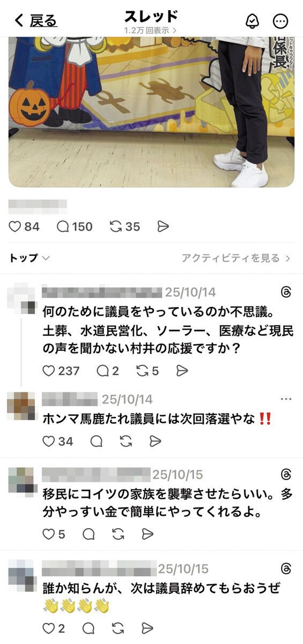The image size is (303, 644).
Task: Repost the main post showing 35 reposts
Action: click(x=124, y=227)
